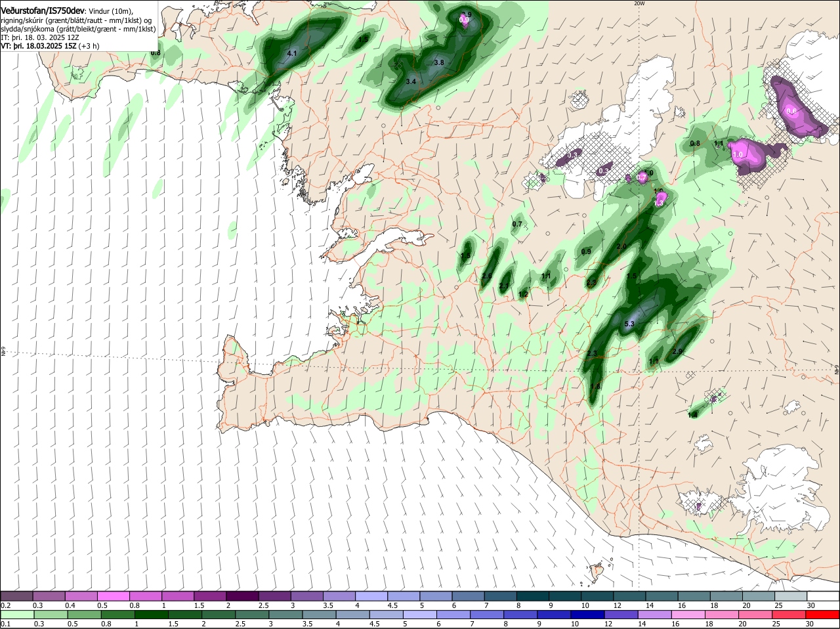Click the 2.0 precipitation value label

pyautogui.click(x=622, y=246)
